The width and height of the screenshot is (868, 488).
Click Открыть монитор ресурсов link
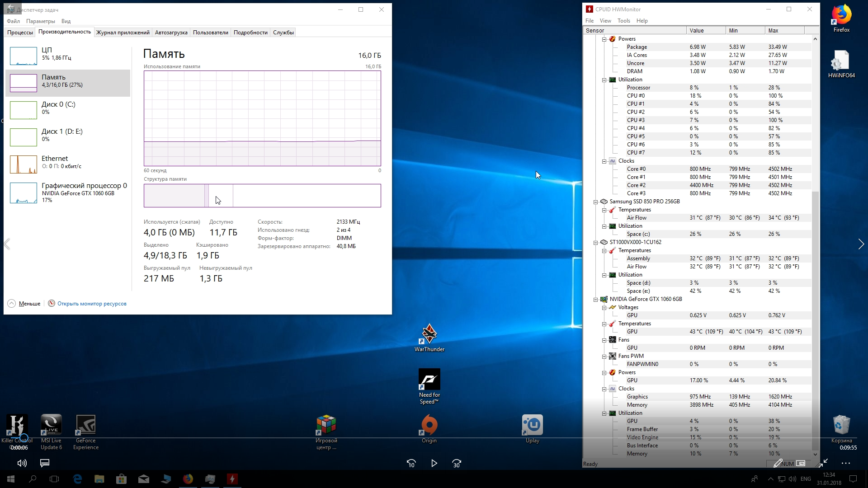(x=92, y=304)
